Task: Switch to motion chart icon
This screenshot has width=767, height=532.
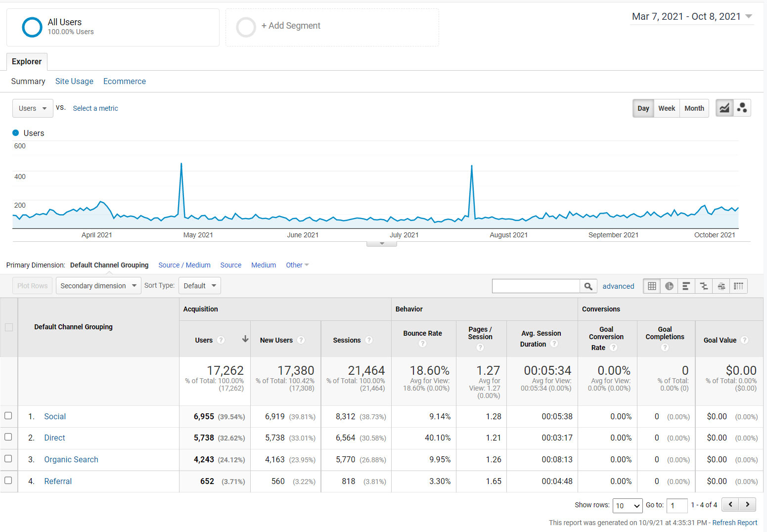Action: point(742,108)
